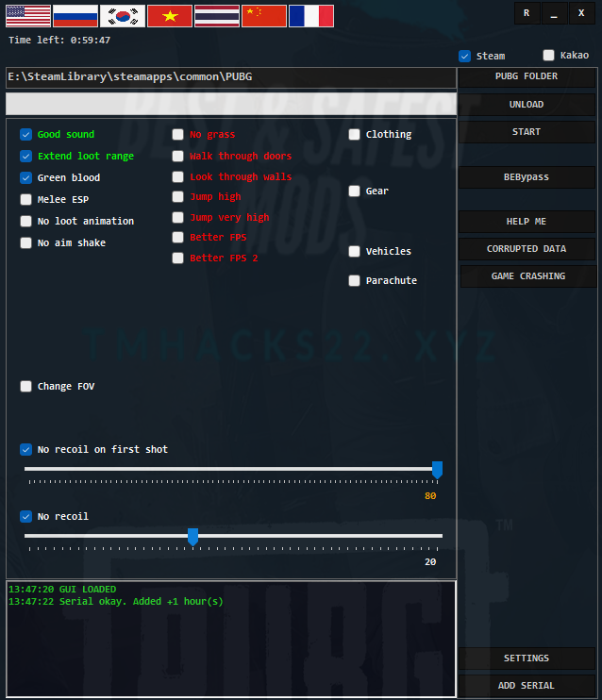Image resolution: width=602 pixels, height=700 pixels.
Task: Check the Better FPS option
Action: click(x=177, y=237)
